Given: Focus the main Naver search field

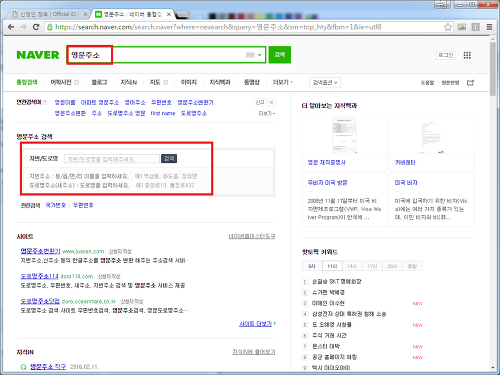Looking at the screenshot, I should point(166,55).
